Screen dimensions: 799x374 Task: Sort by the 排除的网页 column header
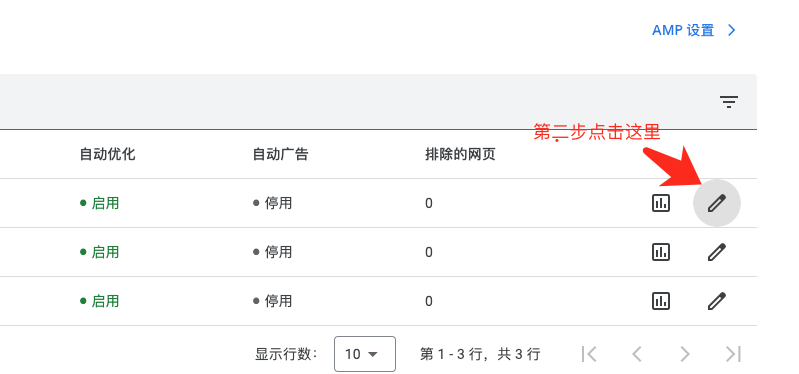click(x=460, y=154)
